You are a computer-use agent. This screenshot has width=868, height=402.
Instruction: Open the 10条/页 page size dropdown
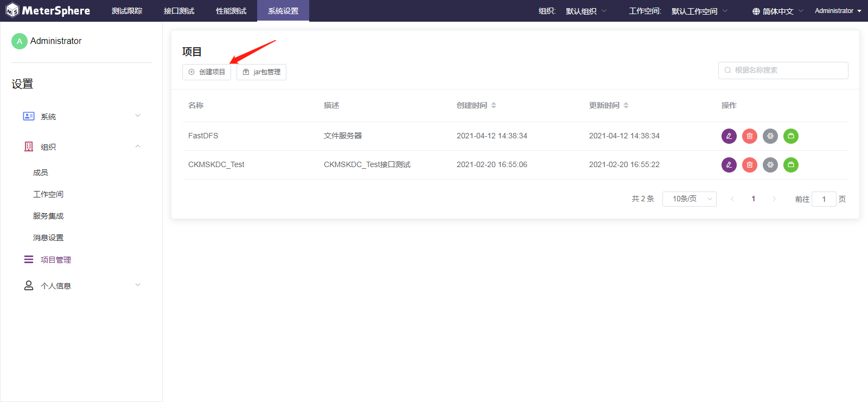click(690, 199)
